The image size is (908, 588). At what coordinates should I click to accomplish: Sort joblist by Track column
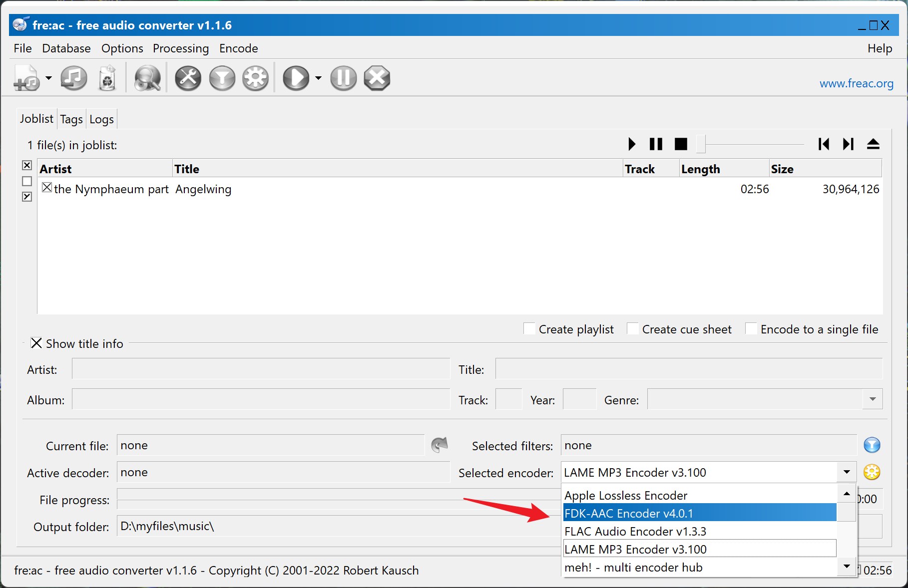651,169
